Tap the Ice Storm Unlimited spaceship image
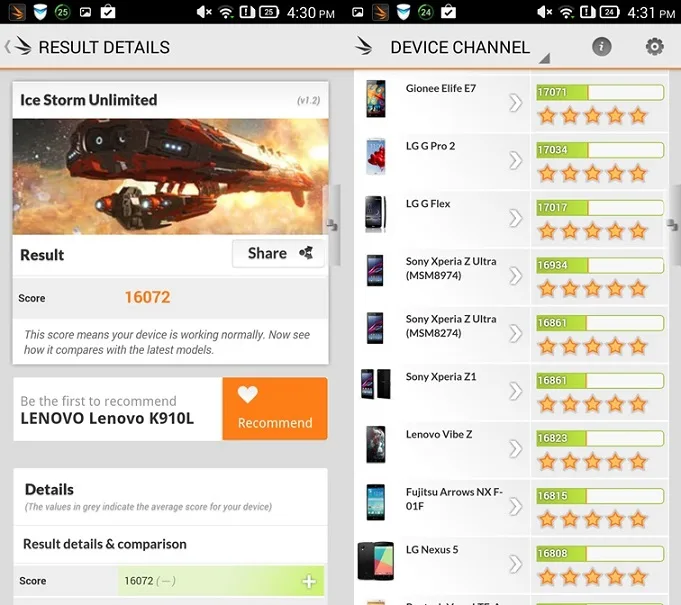 pos(170,177)
